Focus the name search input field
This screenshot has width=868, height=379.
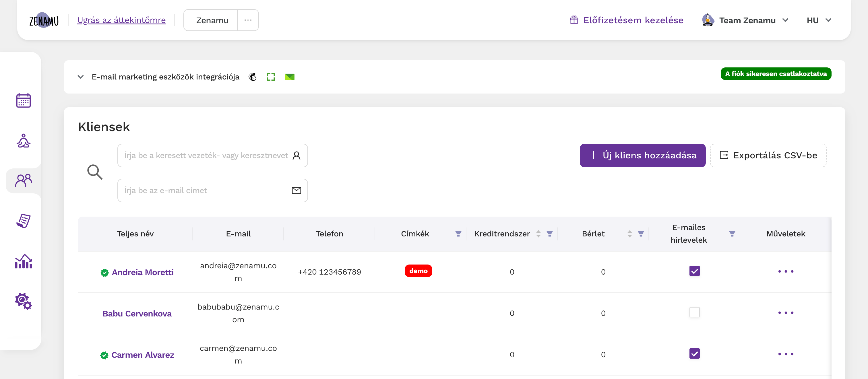[x=212, y=156]
